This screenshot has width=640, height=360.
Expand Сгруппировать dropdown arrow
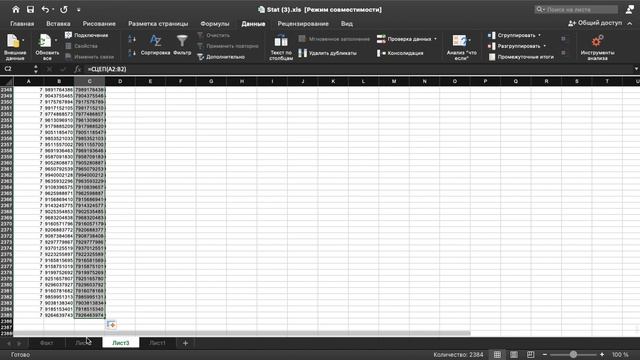(539, 36)
